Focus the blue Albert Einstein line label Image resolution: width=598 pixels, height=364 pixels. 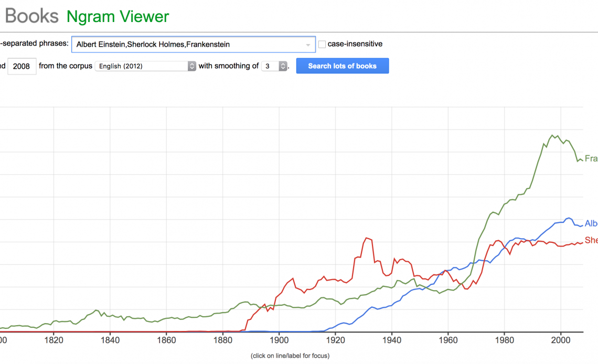pyautogui.click(x=591, y=224)
